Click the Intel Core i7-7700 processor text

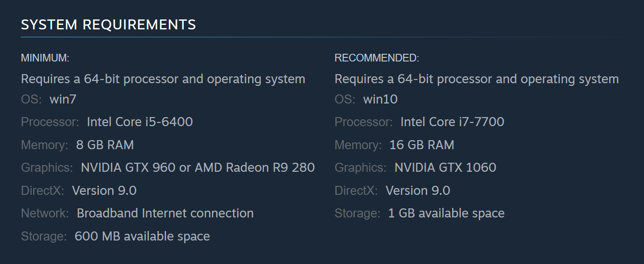[452, 122]
